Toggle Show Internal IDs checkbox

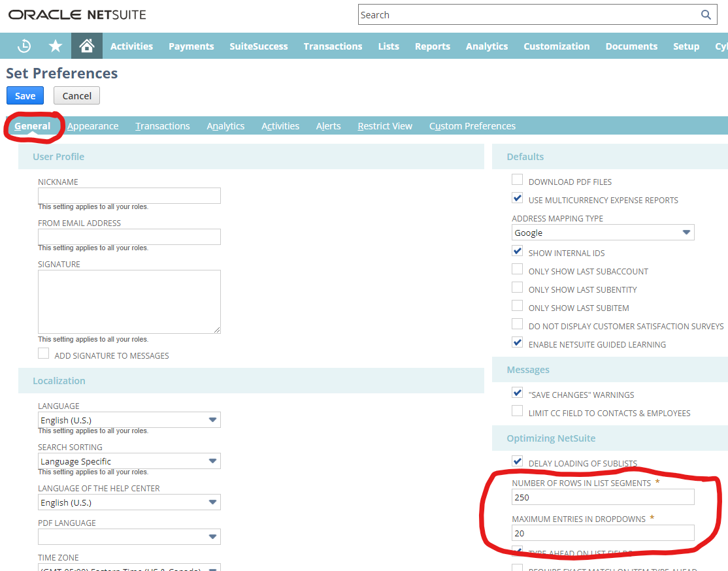(x=517, y=251)
